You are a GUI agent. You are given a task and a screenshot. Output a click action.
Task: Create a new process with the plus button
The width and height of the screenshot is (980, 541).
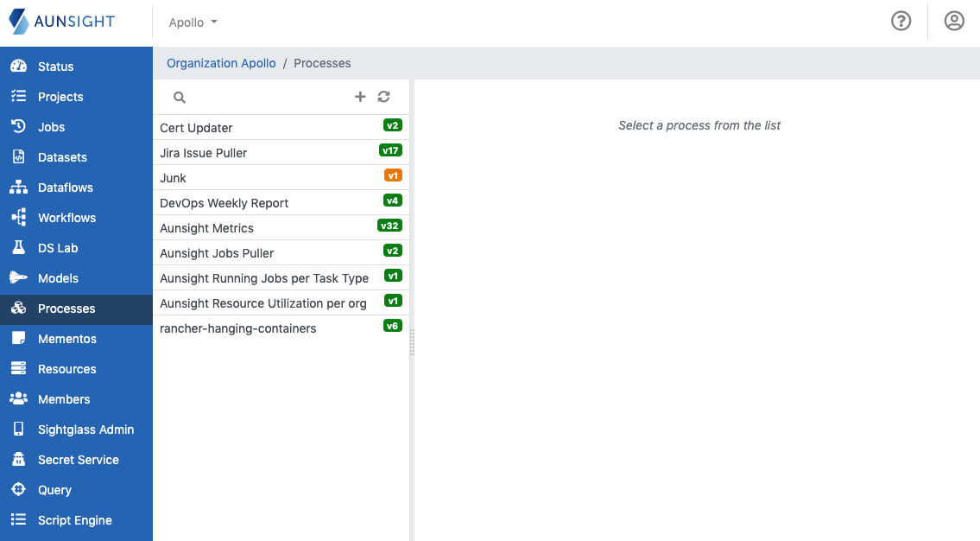[360, 97]
